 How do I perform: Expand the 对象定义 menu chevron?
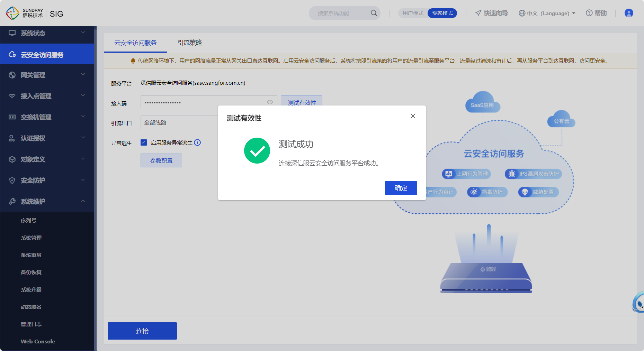(83, 159)
